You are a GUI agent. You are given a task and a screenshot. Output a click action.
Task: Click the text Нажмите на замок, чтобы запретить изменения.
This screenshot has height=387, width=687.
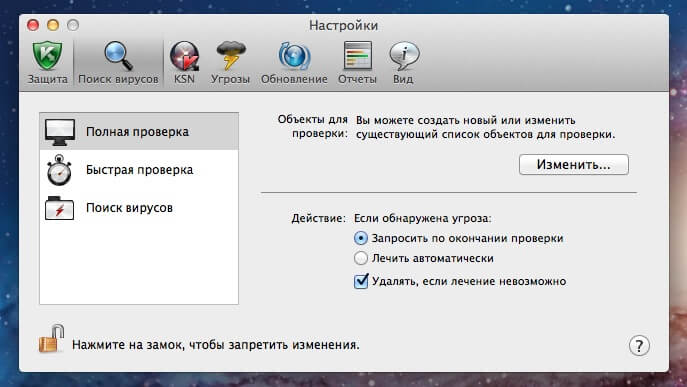pos(216,345)
